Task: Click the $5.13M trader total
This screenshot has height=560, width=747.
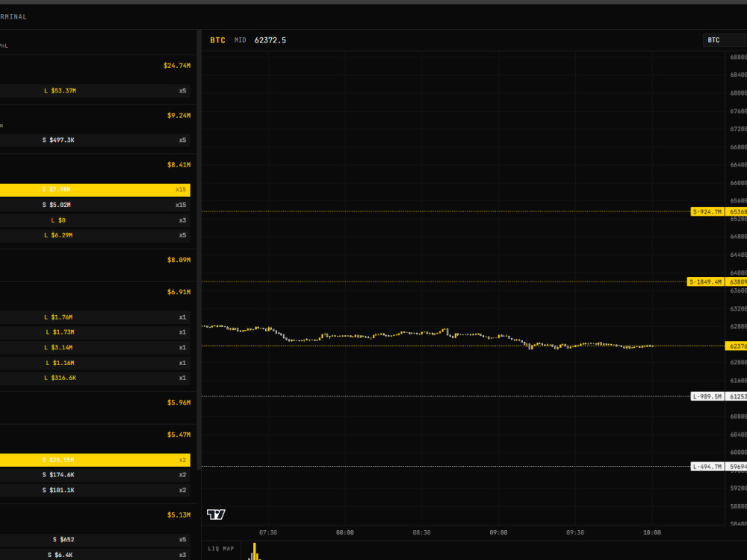Action: (179, 514)
